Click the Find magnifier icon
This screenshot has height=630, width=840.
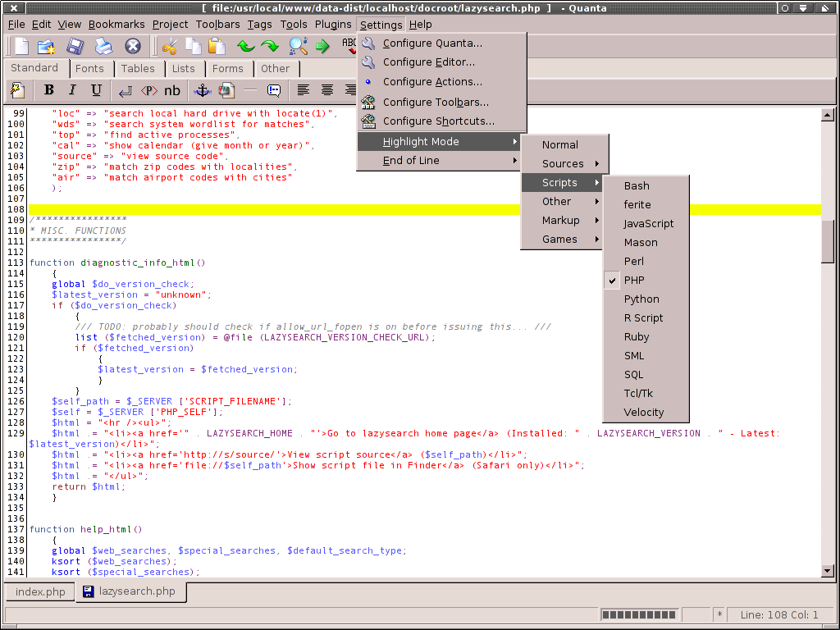tap(298, 46)
